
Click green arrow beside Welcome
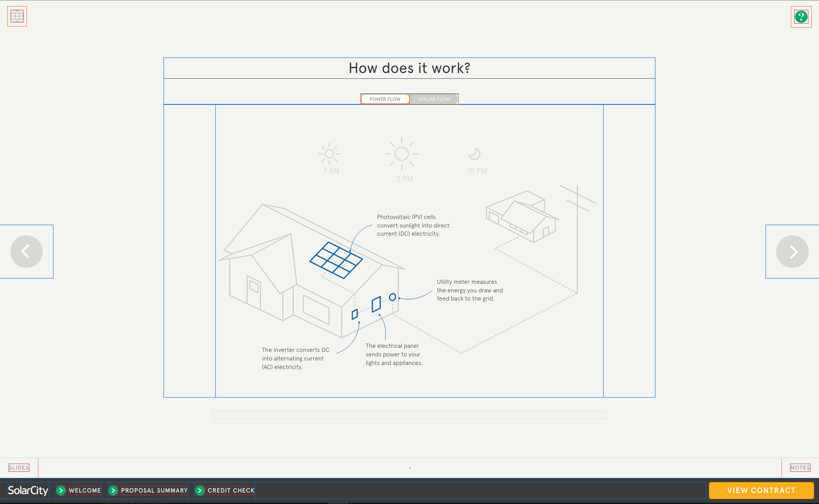(x=61, y=491)
